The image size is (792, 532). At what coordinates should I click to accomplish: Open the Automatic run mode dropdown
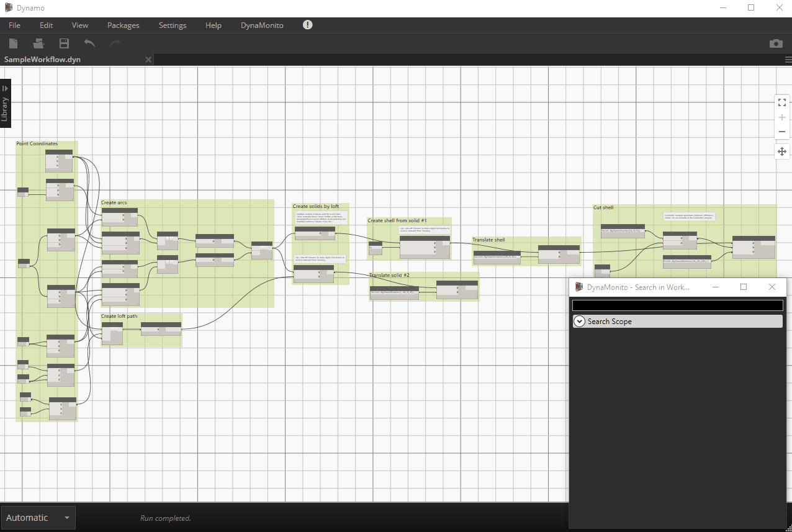pyautogui.click(x=38, y=518)
